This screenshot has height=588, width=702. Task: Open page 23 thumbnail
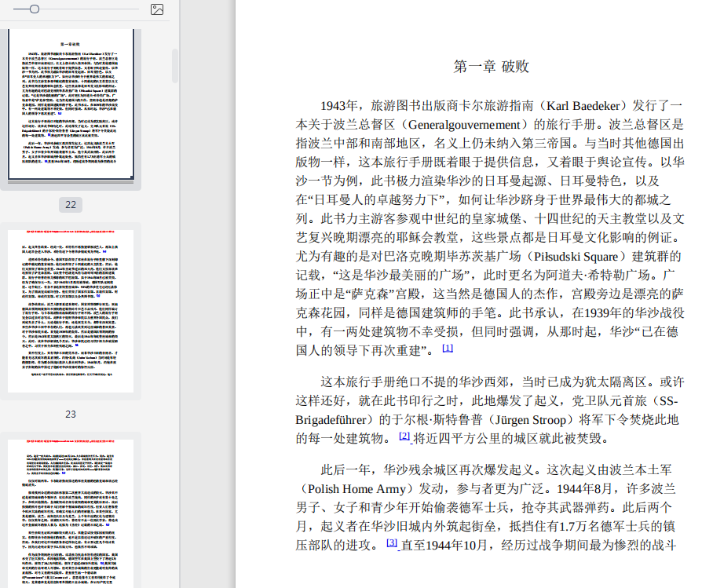pos(71,311)
